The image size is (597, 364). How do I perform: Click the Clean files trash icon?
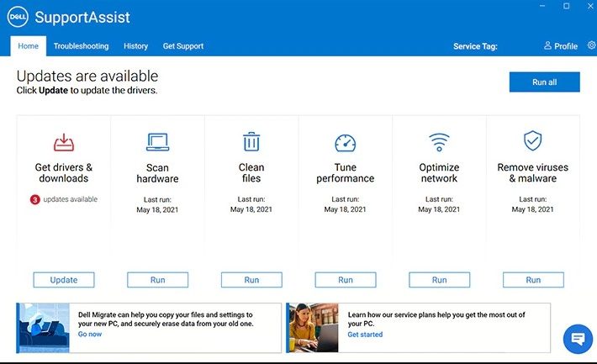pos(251,142)
